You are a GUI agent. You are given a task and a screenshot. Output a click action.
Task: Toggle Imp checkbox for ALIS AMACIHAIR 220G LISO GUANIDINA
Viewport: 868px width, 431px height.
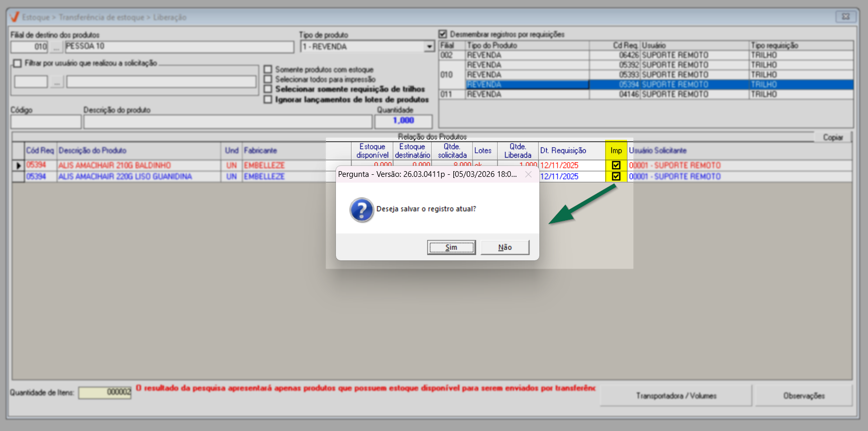pyautogui.click(x=616, y=176)
